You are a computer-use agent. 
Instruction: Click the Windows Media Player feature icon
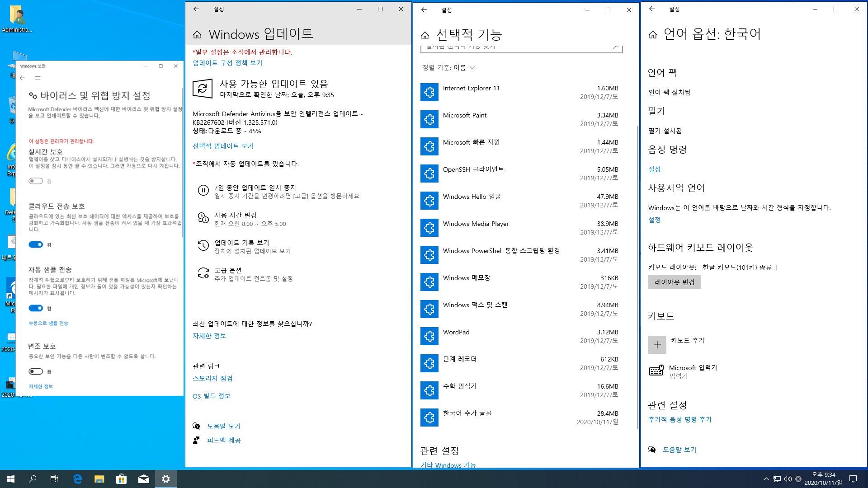pyautogui.click(x=429, y=228)
